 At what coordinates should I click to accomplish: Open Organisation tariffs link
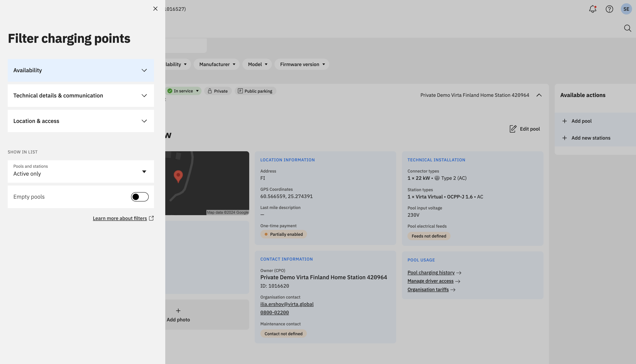click(431, 290)
